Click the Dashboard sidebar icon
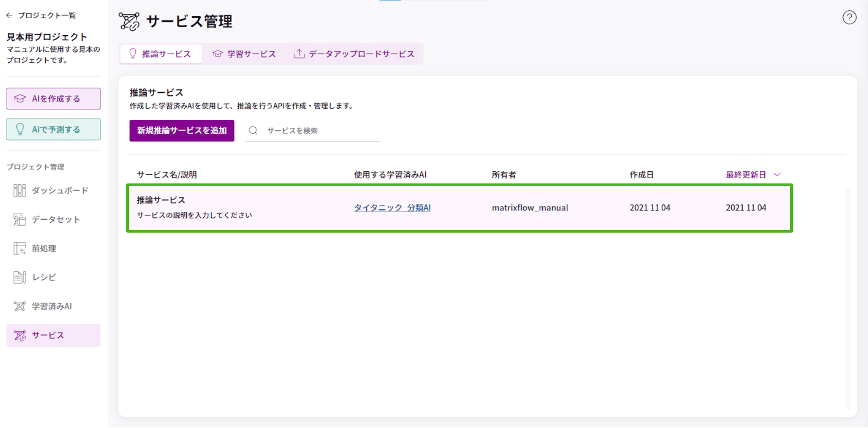 coord(19,190)
